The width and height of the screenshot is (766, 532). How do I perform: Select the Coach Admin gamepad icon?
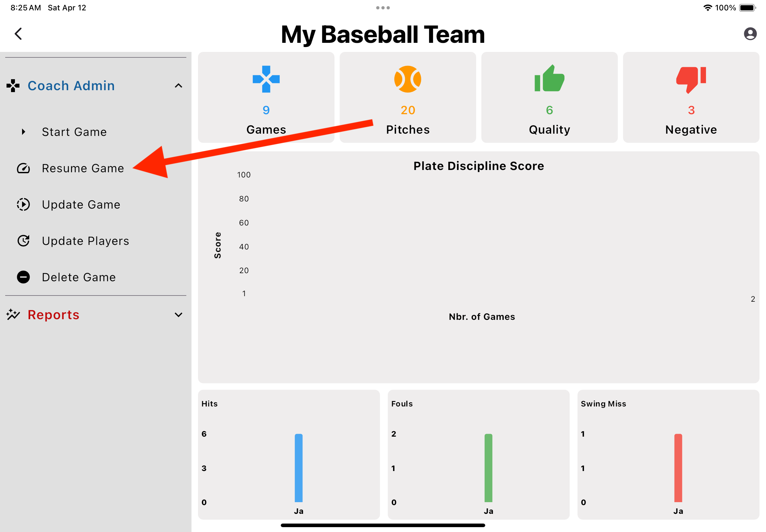13,86
